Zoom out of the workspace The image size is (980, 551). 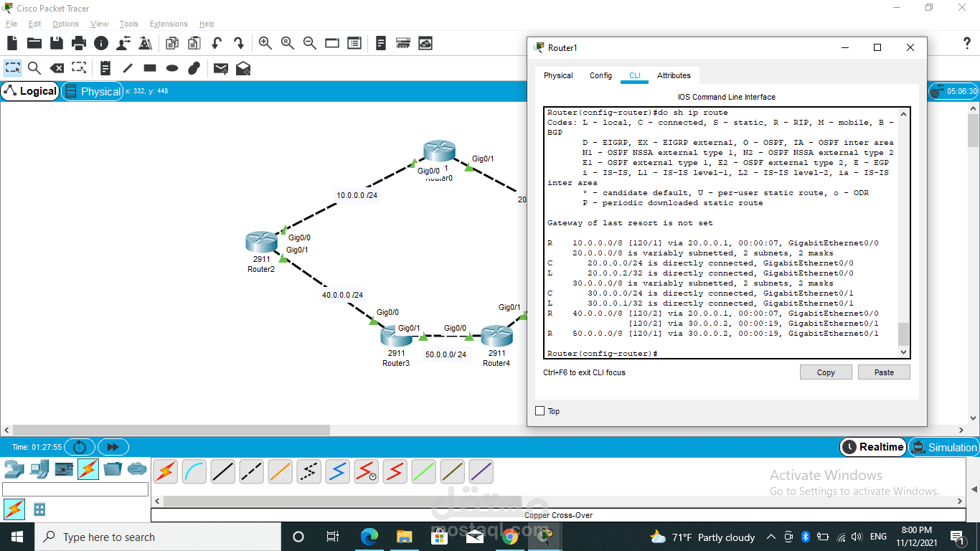click(x=310, y=43)
